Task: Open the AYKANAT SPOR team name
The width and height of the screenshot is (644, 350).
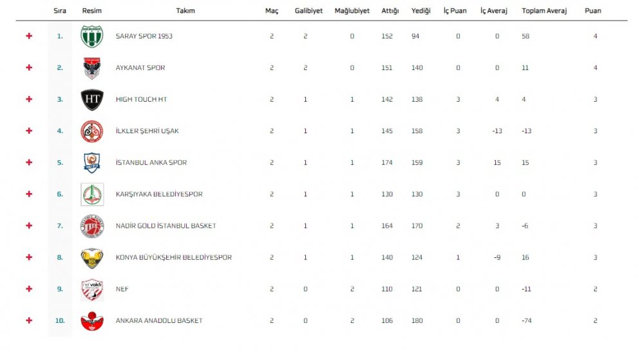Action: tap(140, 68)
